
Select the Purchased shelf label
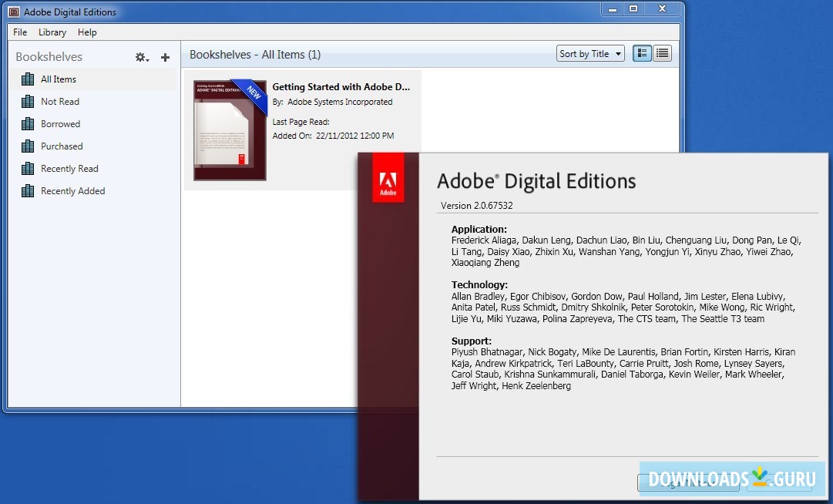62,146
